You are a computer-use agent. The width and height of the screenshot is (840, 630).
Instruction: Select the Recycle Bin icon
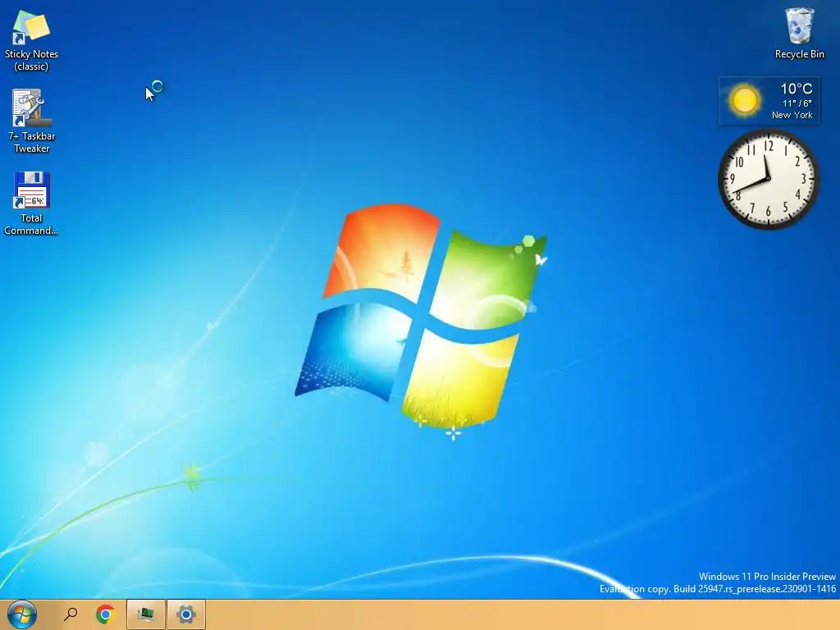(799, 33)
